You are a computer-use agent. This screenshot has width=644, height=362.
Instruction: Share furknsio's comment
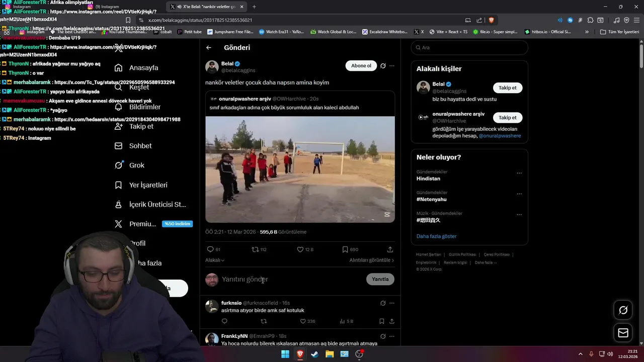pyautogui.click(x=391, y=321)
